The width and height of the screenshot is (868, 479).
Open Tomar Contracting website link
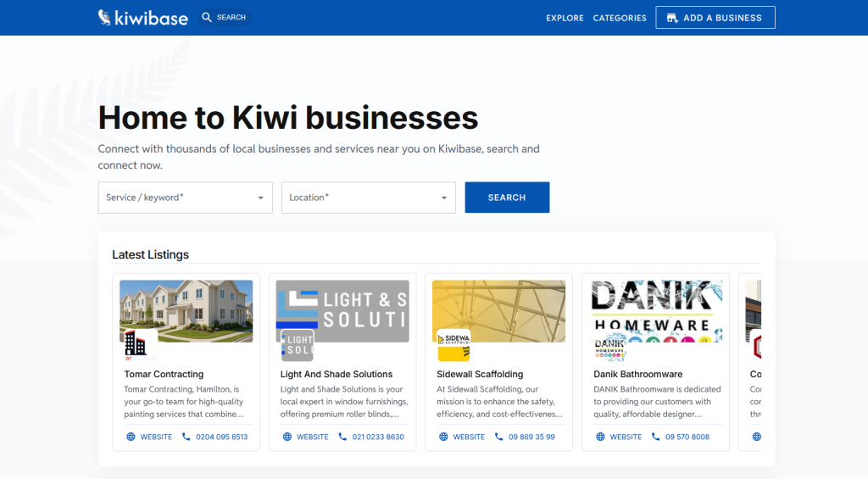coord(149,437)
